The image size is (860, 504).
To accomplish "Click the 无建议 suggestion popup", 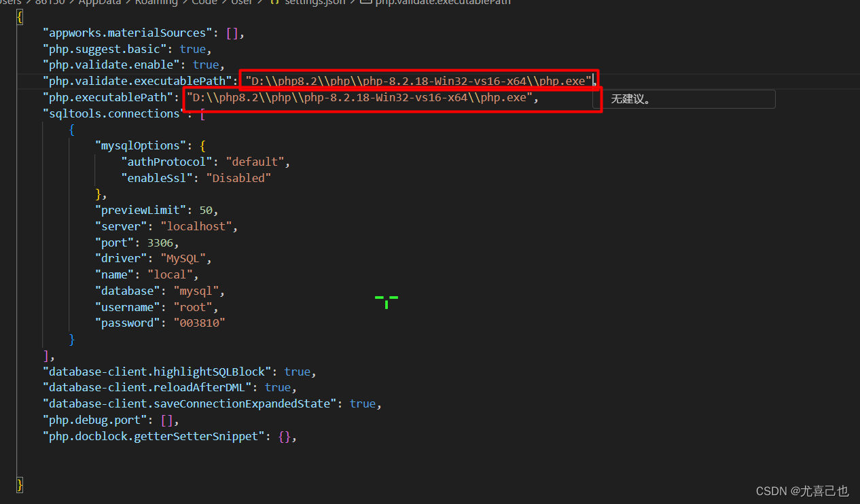I will 684,99.
